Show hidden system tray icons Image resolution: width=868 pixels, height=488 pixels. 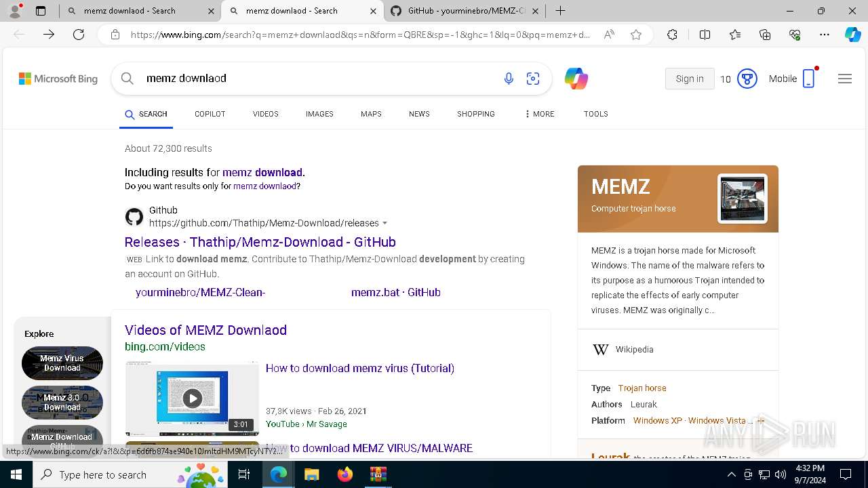[731, 474]
